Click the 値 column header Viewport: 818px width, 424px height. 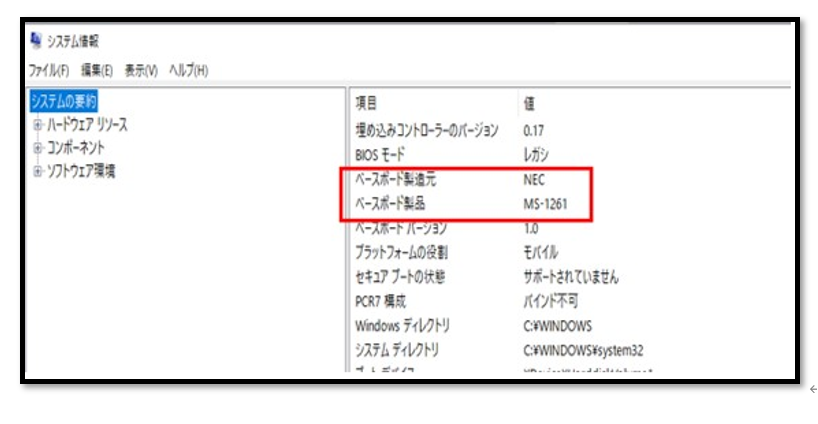(x=529, y=104)
